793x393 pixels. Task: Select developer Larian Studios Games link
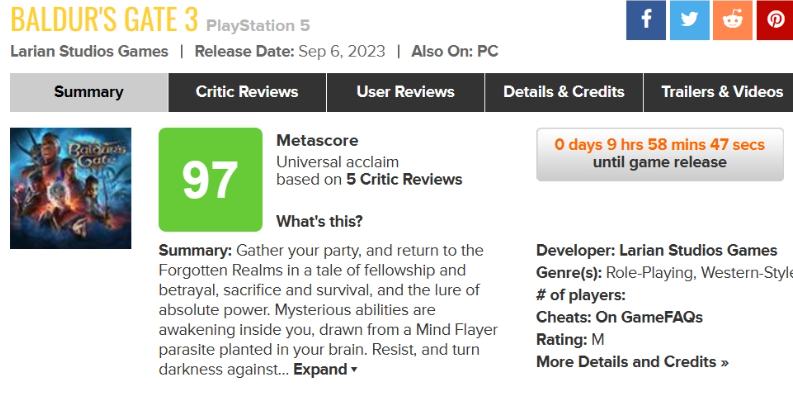(x=698, y=250)
